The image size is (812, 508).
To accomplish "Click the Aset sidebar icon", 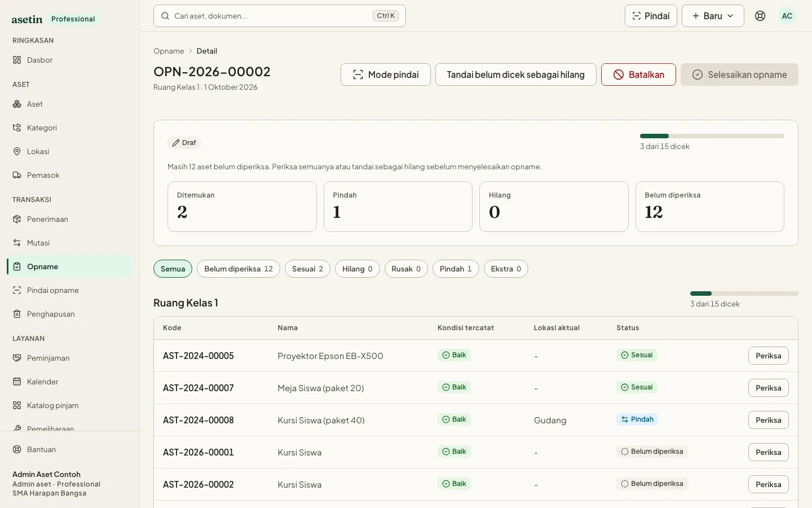I will [x=17, y=104].
